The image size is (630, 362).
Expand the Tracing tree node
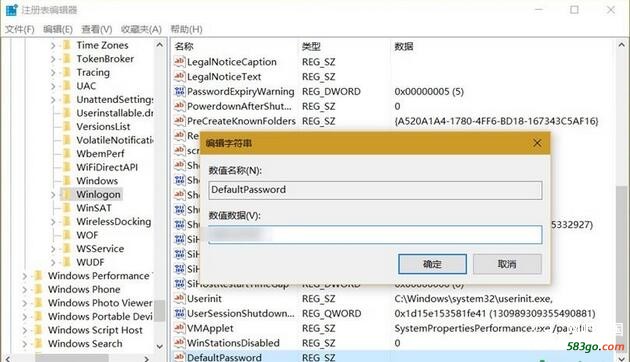click(x=53, y=73)
